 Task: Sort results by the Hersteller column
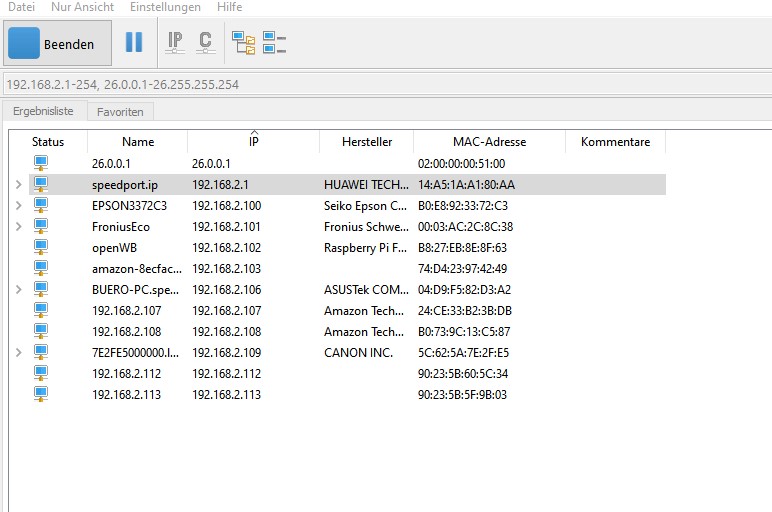366,142
